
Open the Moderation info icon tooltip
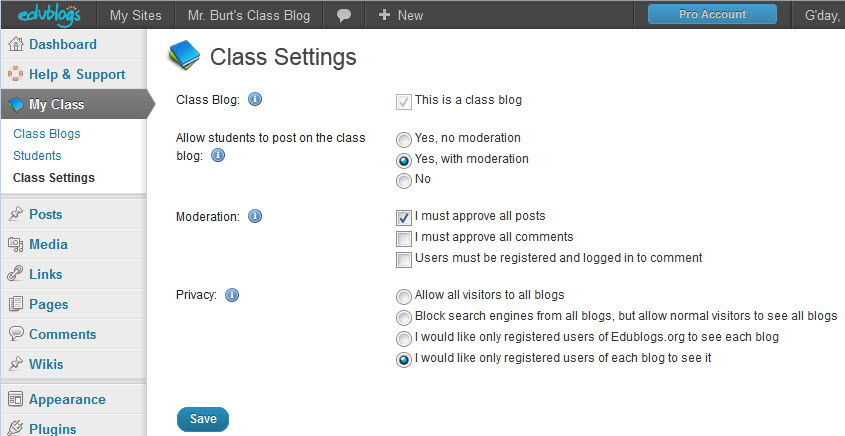(x=254, y=216)
